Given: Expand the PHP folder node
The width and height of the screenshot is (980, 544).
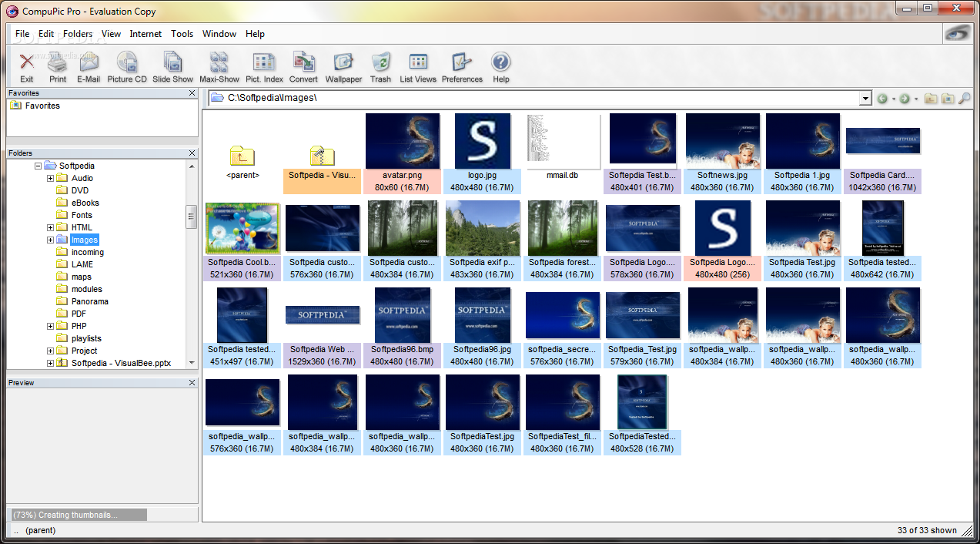Looking at the screenshot, I should (50, 326).
